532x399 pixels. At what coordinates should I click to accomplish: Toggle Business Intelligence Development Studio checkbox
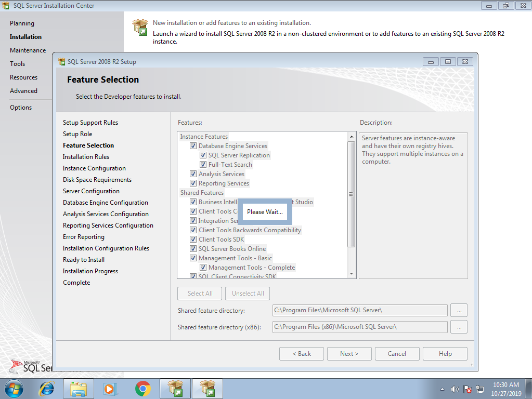tap(193, 202)
